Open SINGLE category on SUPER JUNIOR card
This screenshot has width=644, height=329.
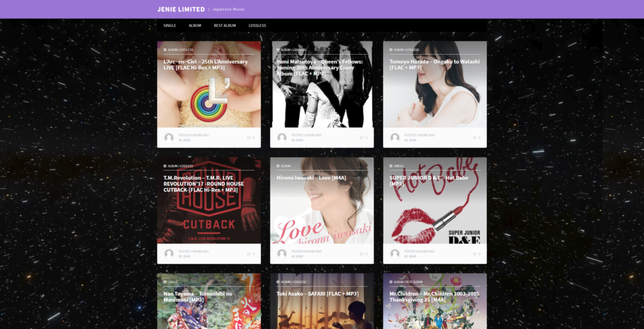click(x=398, y=166)
